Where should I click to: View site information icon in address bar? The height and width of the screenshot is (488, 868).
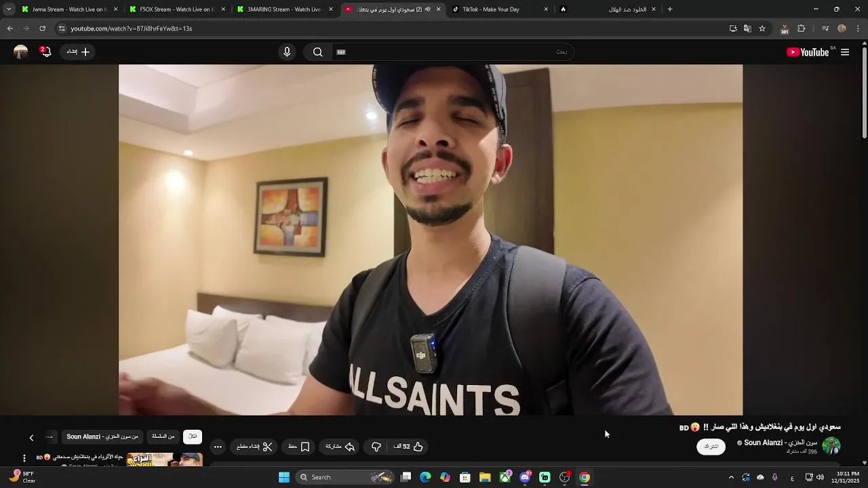(x=62, y=28)
